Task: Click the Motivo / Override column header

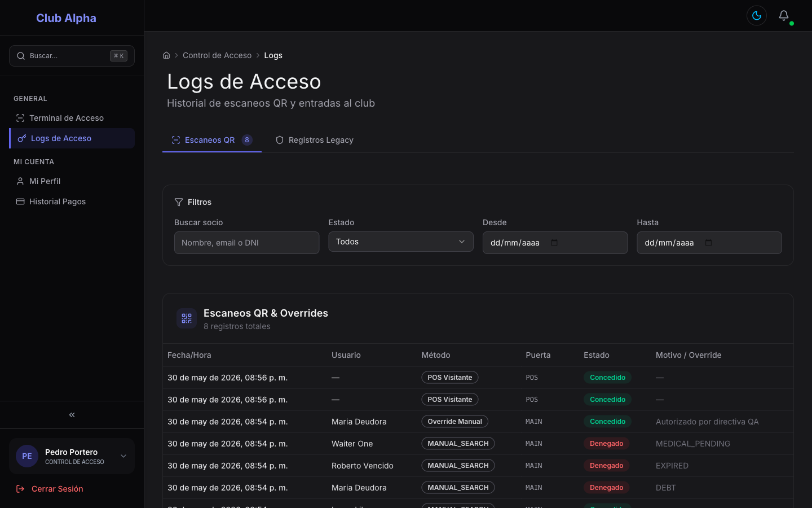Action: coord(689,355)
